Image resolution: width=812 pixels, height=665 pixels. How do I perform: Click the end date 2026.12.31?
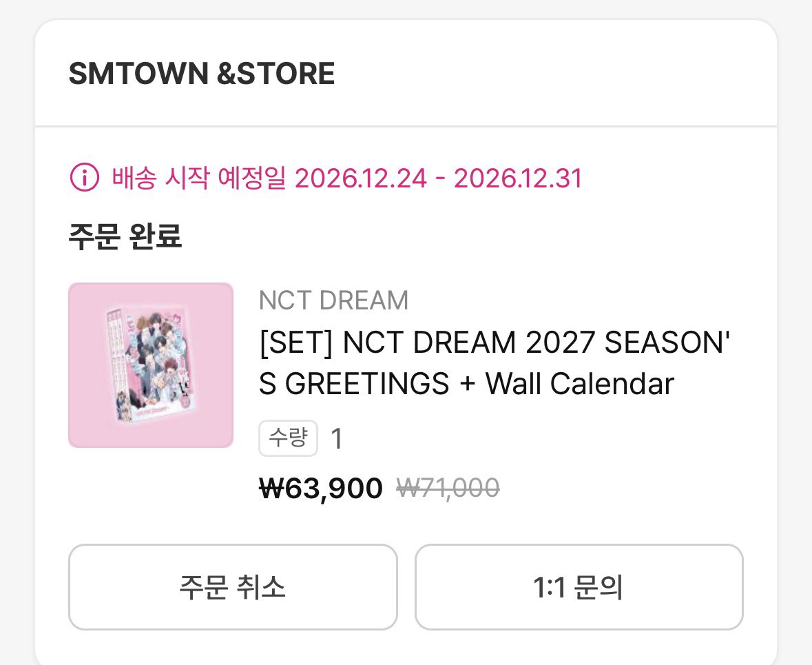click(519, 178)
